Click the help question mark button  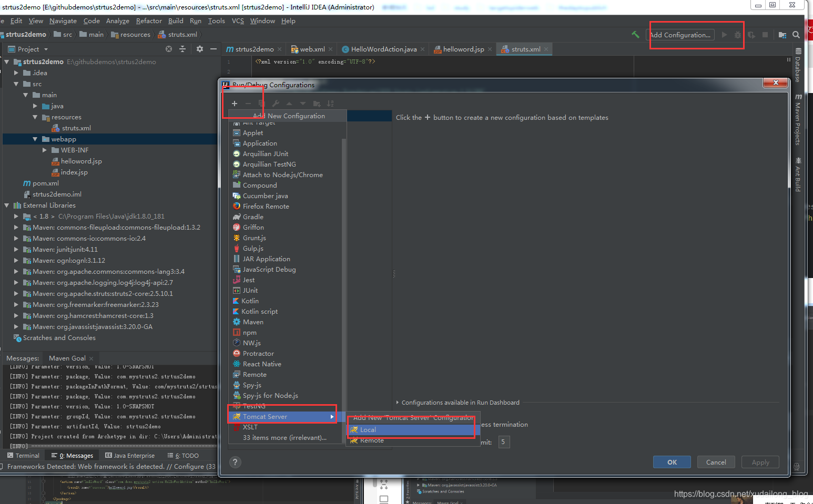pos(235,462)
